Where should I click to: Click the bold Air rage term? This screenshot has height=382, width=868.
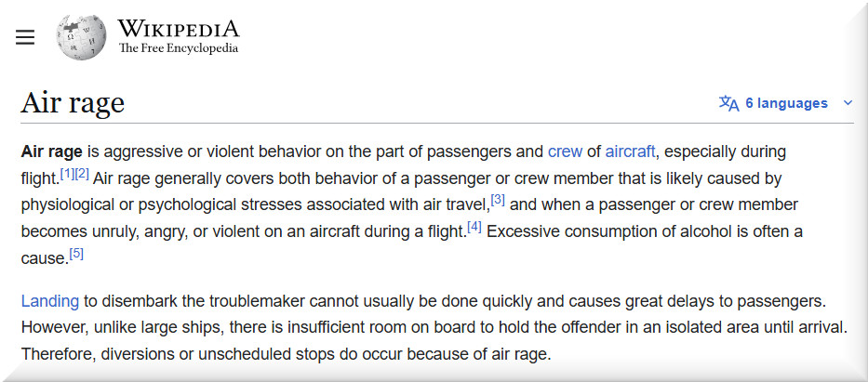(51, 151)
